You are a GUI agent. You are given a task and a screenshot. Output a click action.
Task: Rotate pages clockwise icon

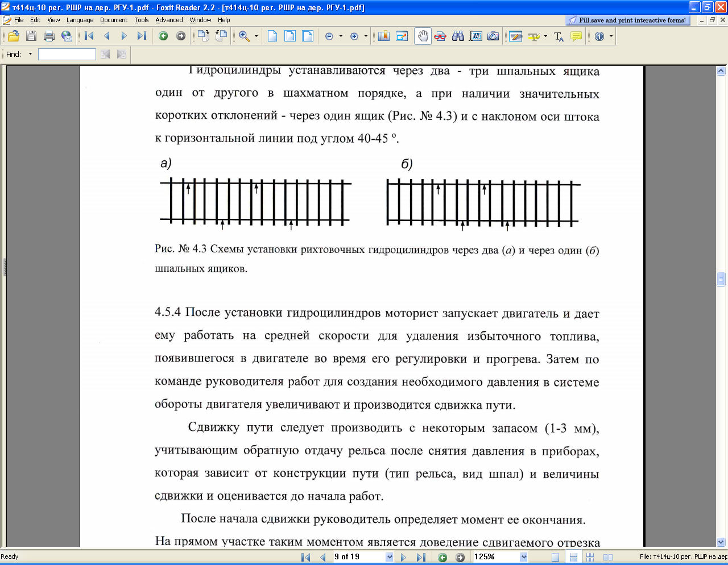coord(203,36)
